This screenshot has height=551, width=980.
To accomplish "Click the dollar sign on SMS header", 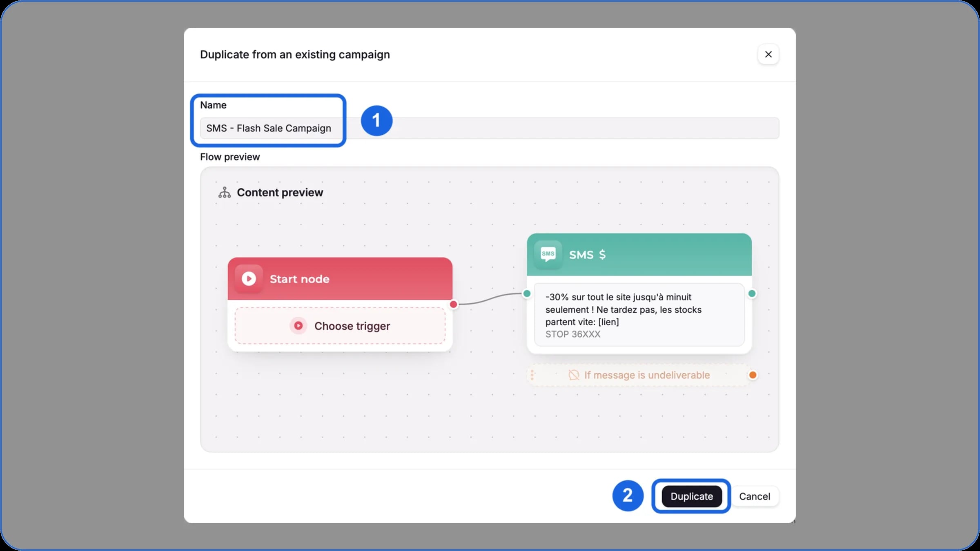I will [x=602, y=255].
